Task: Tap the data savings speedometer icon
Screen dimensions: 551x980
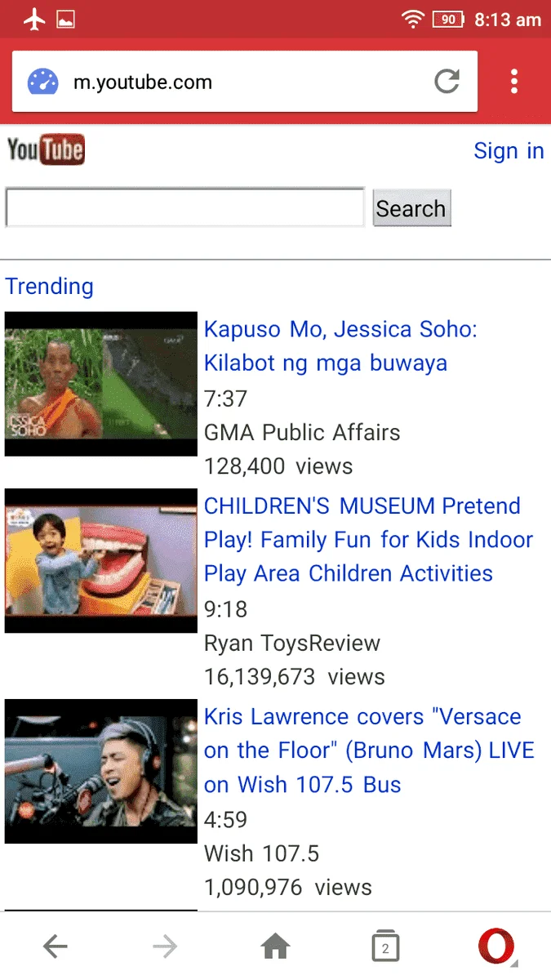Action: point(43,82)
